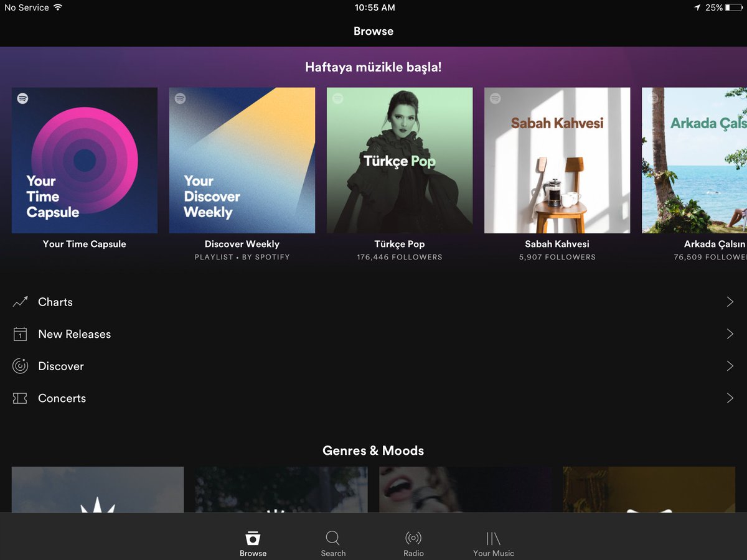Tap the 'Sabah Kahvesi' title below cover
Image resolution: width=747 pixels, height=560 pixels.
coord(557,244)
